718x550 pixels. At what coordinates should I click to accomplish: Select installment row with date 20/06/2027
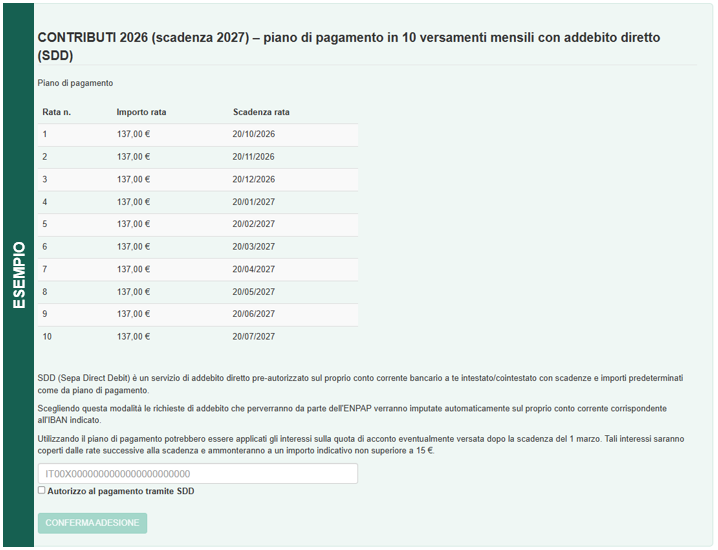pos(198,314)
